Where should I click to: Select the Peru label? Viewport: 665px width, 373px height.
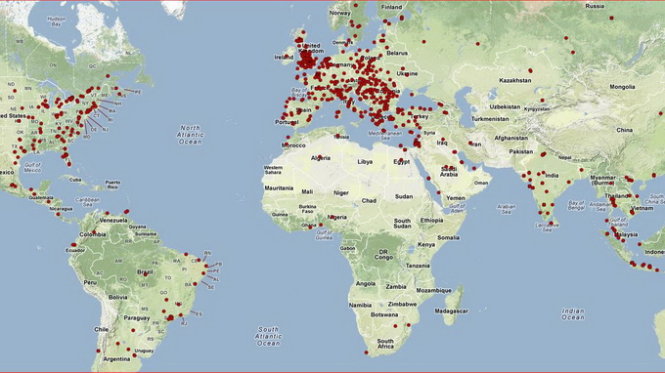[x=90, y=282]
